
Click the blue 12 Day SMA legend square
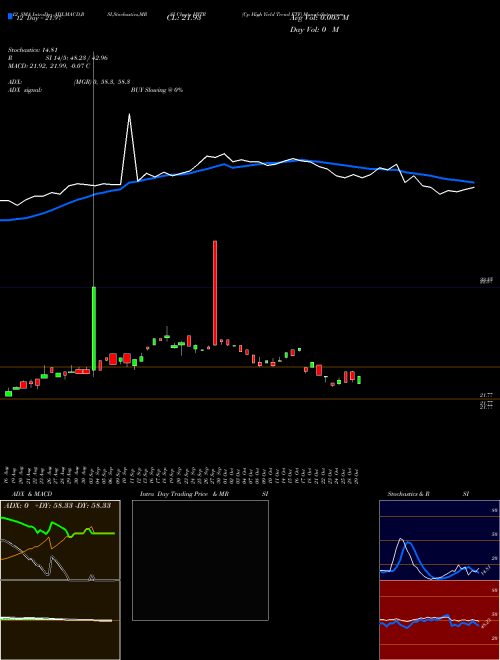click(x=10, y=16)
